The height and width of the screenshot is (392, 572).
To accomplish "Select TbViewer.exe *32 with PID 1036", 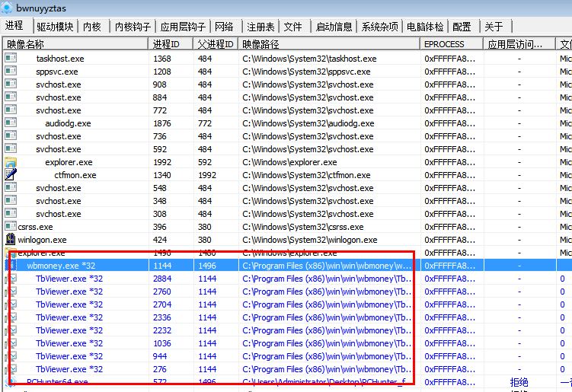I will tap(288, 343).
